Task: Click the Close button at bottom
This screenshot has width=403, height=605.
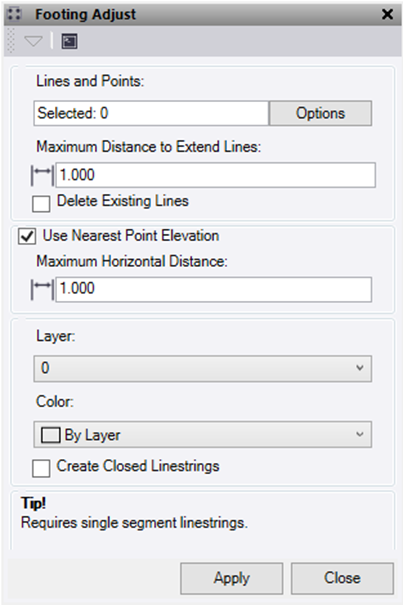Action: 342,578
